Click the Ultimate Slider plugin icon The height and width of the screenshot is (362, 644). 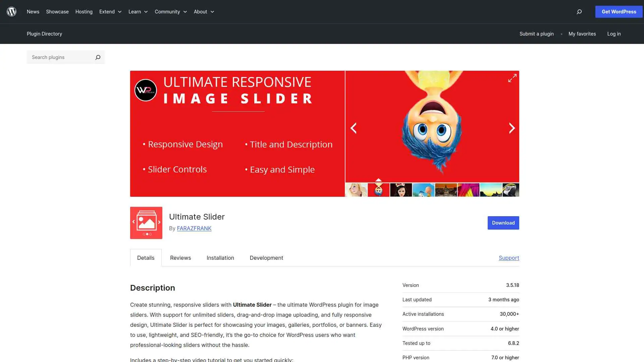[146, 223]
